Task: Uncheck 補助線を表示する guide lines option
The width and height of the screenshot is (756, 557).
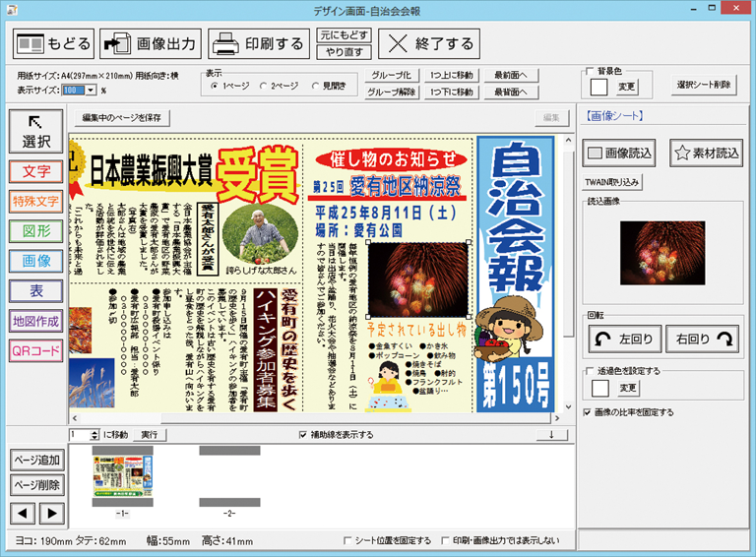Action: point(303,434)
